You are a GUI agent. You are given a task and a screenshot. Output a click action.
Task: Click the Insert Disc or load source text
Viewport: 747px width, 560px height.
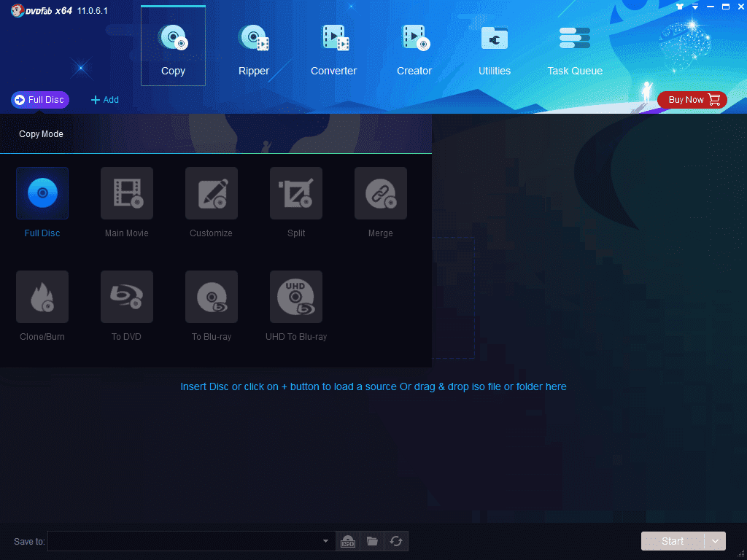[x=373, y=386]
